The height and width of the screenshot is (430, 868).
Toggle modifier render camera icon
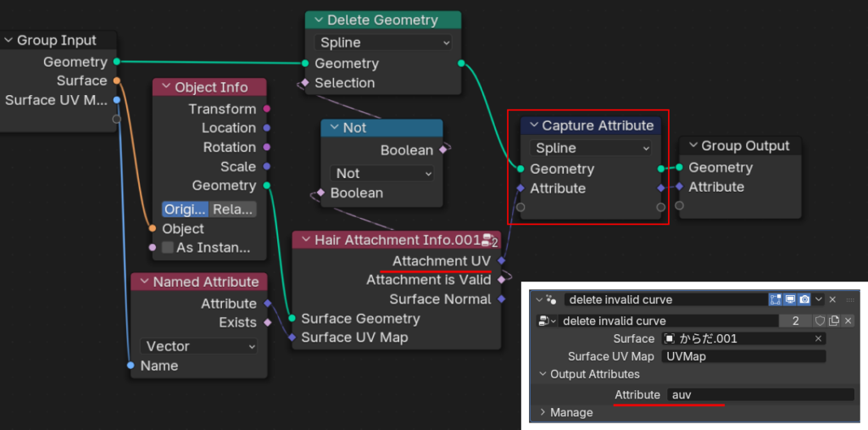[804, 299]
